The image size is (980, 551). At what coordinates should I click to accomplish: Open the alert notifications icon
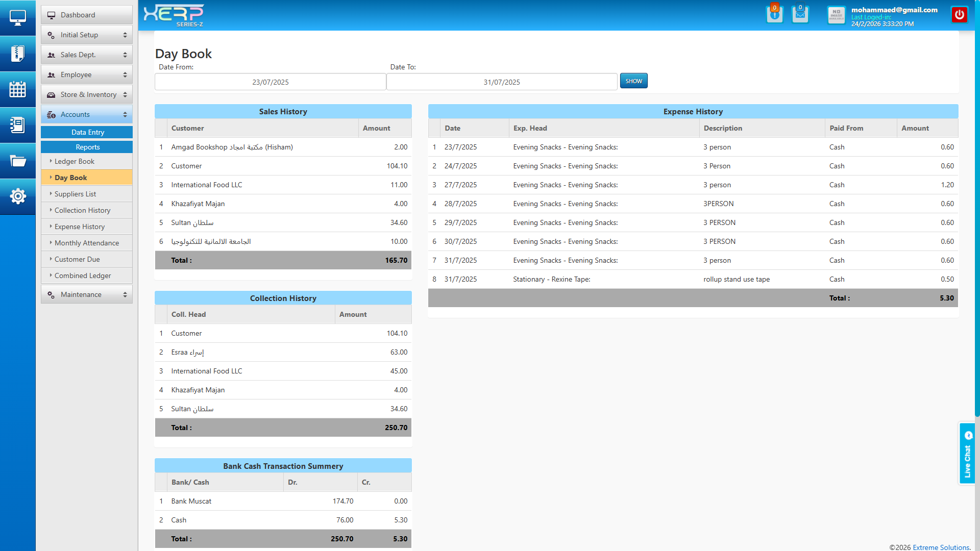click(x=774, y=14)
